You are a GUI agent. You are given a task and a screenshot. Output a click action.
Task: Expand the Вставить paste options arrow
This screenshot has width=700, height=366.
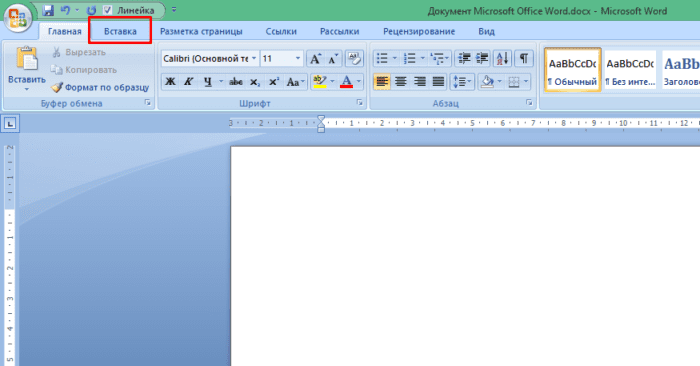click(x=27, y=89)
